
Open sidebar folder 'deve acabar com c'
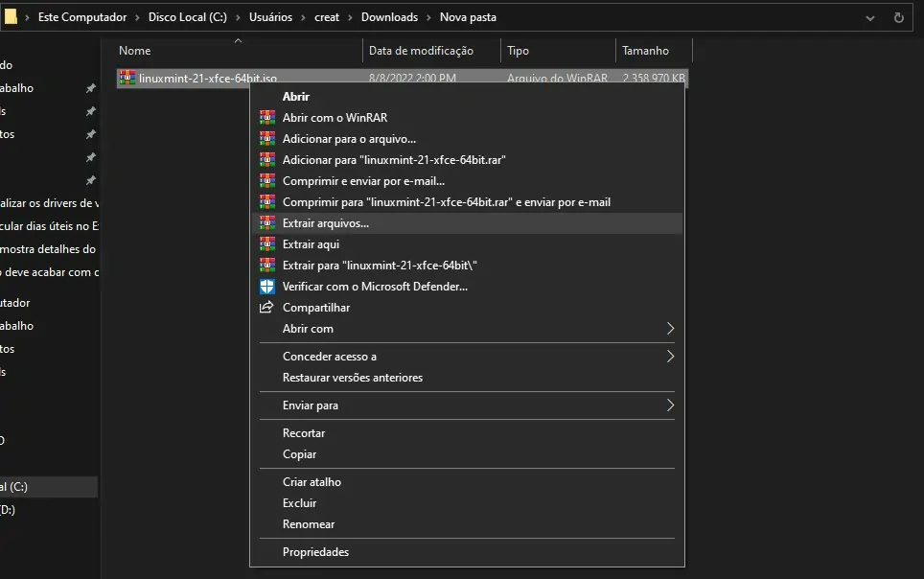pyautogui.click(x=50, y=272)
